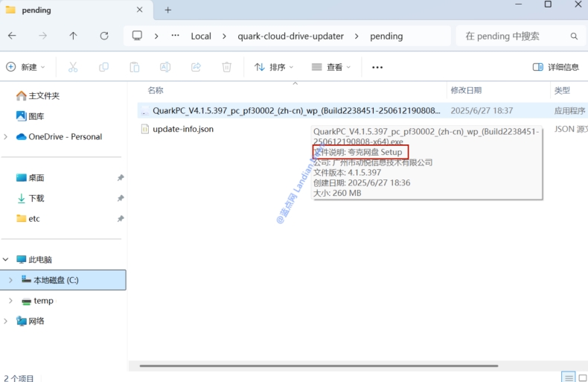
Task: Click the Delete trash icon
Action: click(227, 67)
